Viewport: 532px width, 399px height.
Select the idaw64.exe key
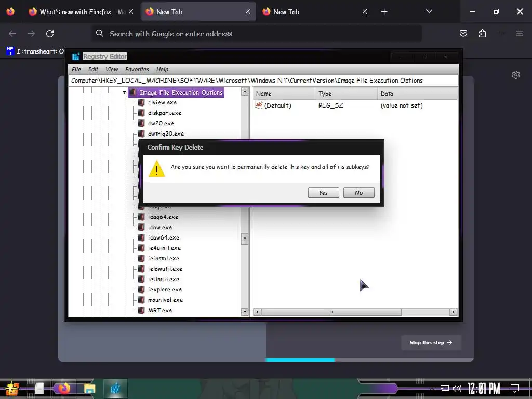(x=164, y=237)
